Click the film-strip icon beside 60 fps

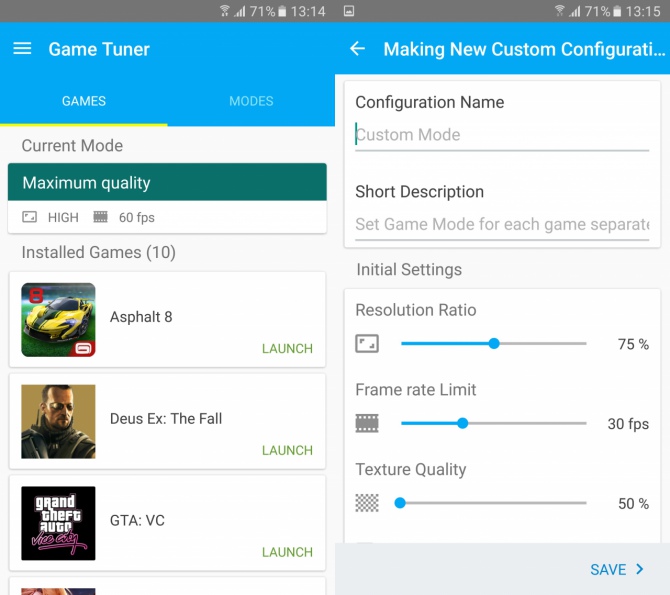(x=100, y=217)
